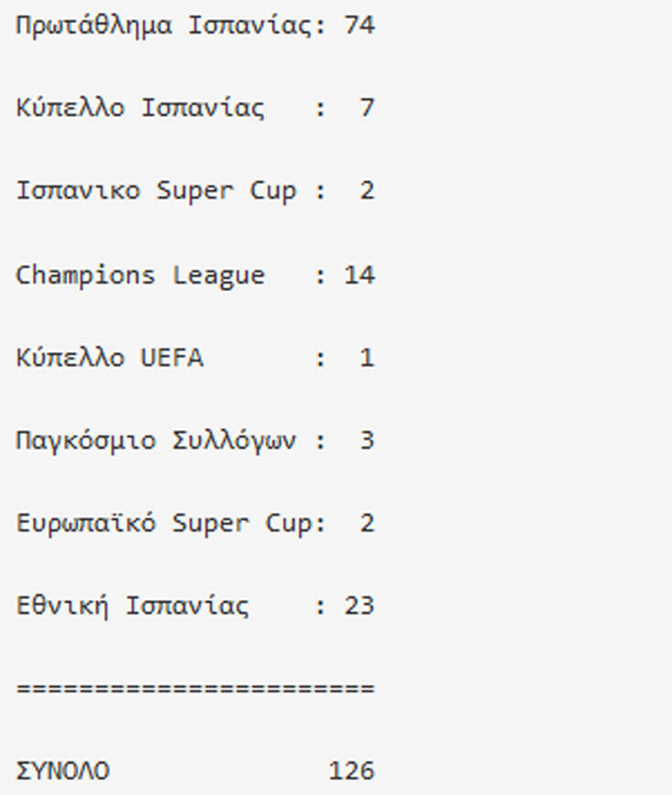Click the 'Κύπελλο UEFA' label text
Image resolution: width=672 pixels, height=795 pixels.
click(109, 358)
